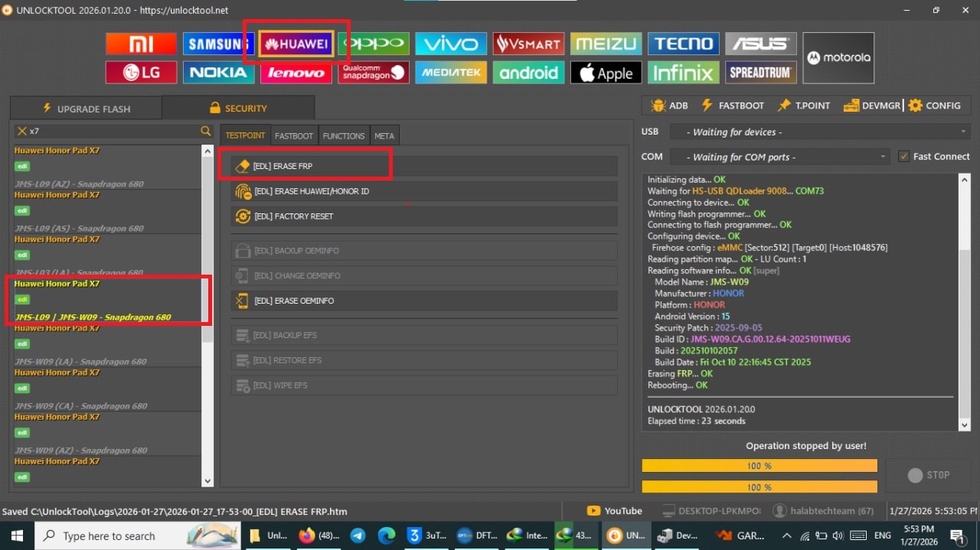The height and width of the screenshot is (550, 980).
Task: Select JMS-W09 (CA) Honor Pad X7 entry
Action: coord(106,389)
